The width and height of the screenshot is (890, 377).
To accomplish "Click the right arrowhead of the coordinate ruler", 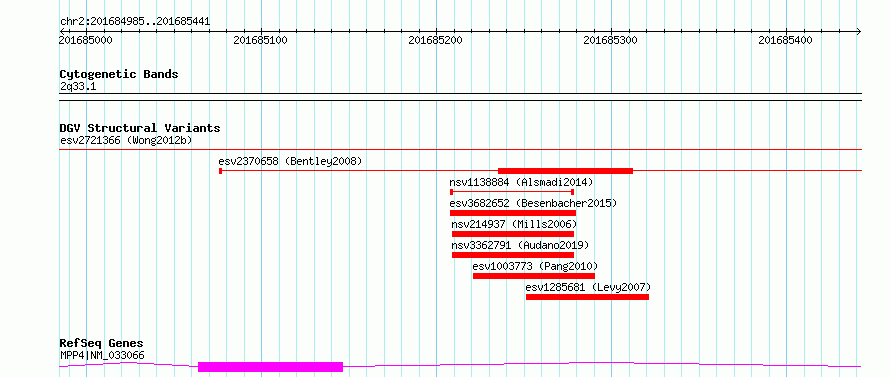I will 858,31.
